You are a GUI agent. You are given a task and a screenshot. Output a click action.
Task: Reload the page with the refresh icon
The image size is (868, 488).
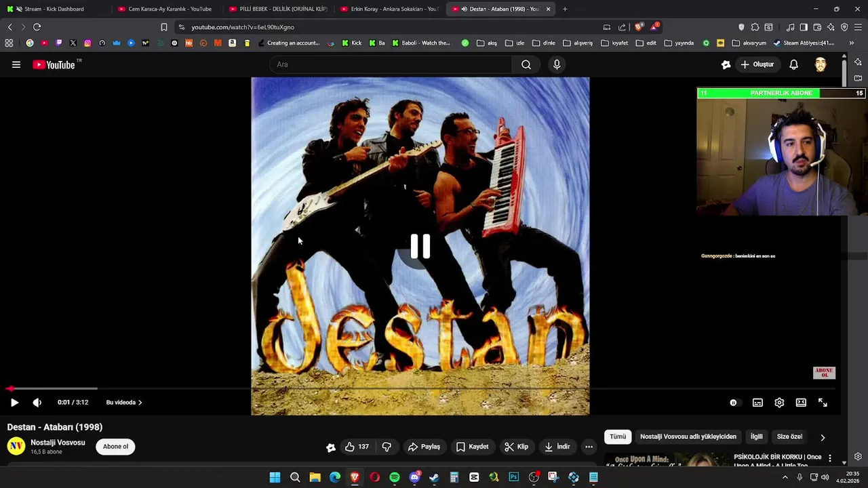tap(37, 27)
